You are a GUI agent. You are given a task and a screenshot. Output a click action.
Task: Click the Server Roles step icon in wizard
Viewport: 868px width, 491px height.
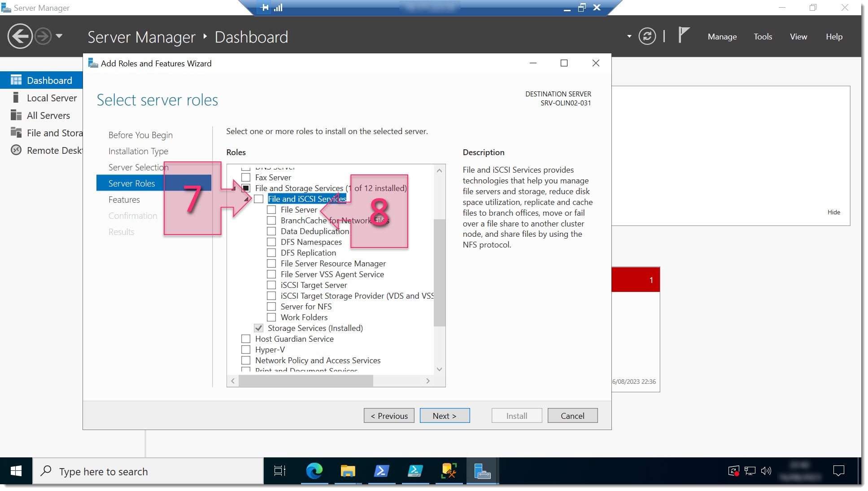[x=131, y=183]
